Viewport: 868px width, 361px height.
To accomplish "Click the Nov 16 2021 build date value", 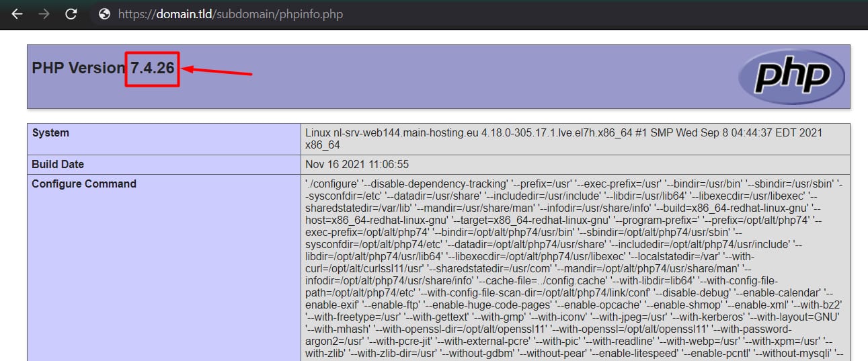I will click(x=356, y=164).
